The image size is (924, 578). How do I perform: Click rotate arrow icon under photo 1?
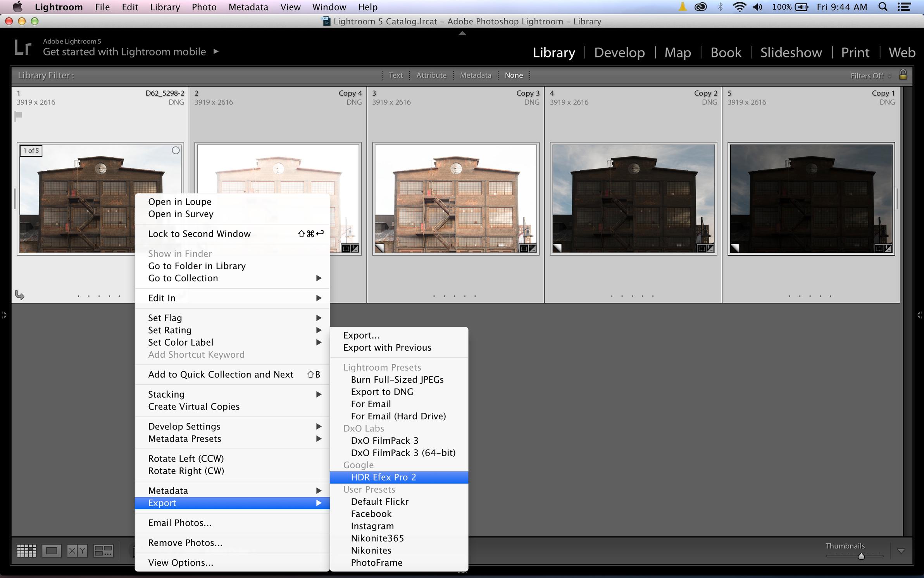click(x=19, y=296)
